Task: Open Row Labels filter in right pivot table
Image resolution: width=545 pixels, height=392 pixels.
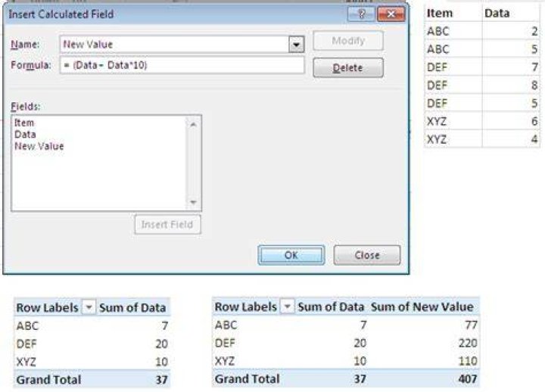Action: tap(287, 306)
